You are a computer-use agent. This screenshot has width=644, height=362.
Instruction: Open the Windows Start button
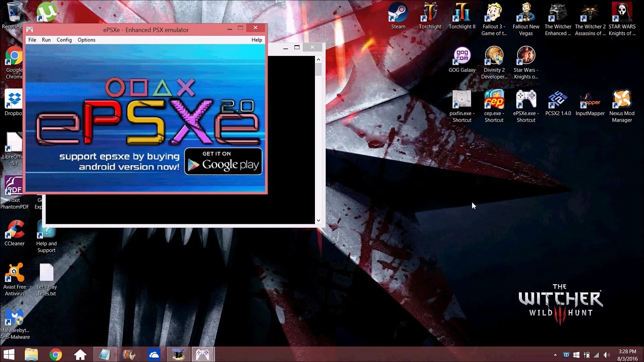pos(9,354)
